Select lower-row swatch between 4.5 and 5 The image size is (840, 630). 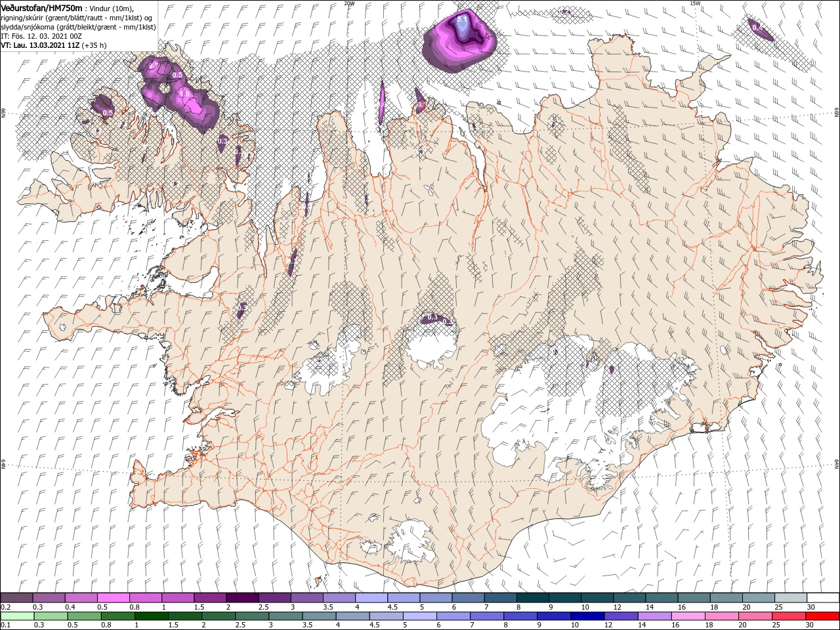tap(387, 616)
